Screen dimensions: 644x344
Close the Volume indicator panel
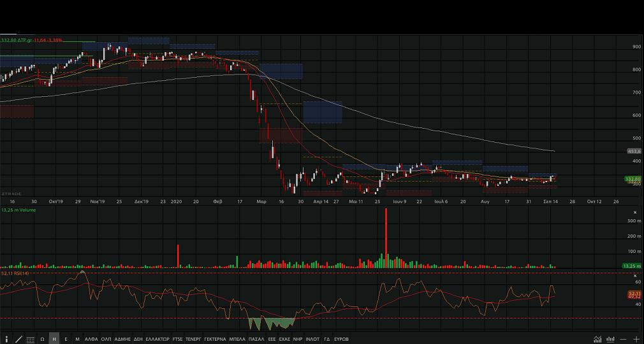[635, 212]
